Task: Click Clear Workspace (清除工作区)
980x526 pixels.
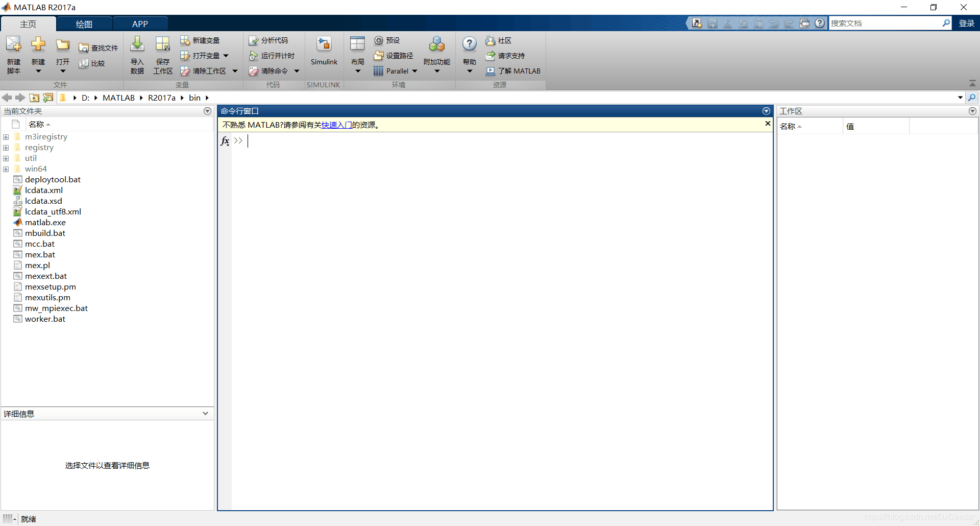Action: point(204,71)
